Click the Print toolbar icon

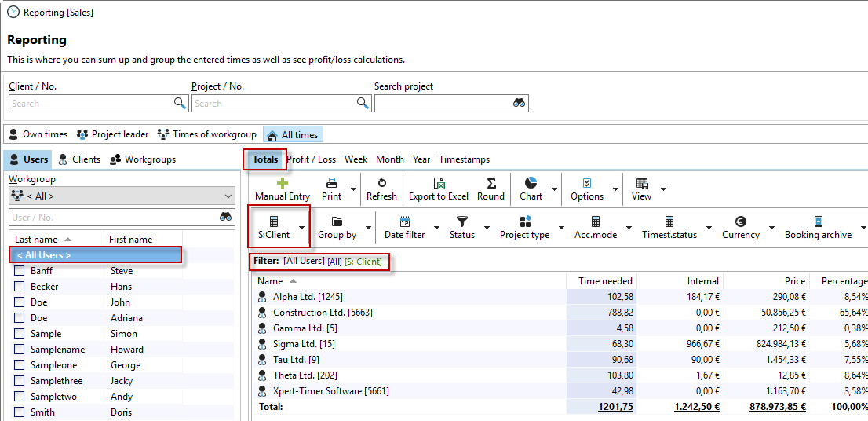(x=332, y=183)
